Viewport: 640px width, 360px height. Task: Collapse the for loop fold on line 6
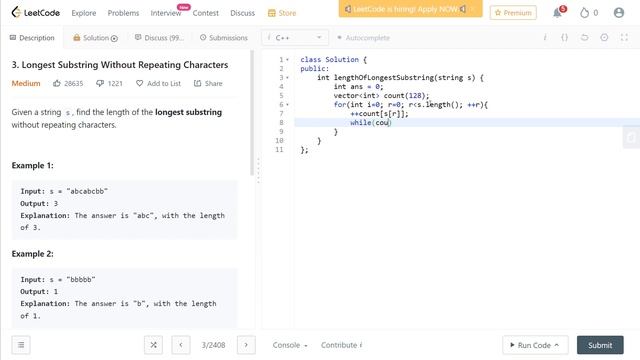click(287, 104)
